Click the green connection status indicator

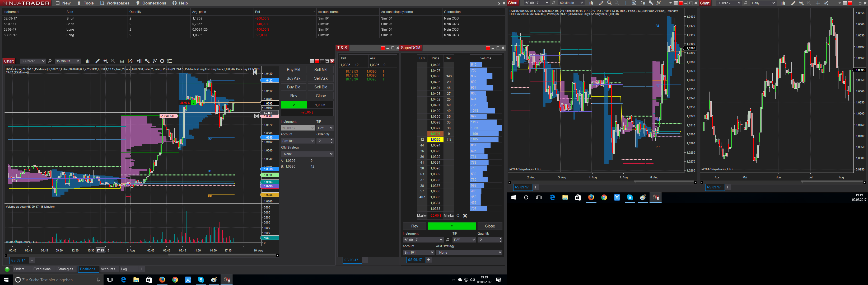[7, 269]
